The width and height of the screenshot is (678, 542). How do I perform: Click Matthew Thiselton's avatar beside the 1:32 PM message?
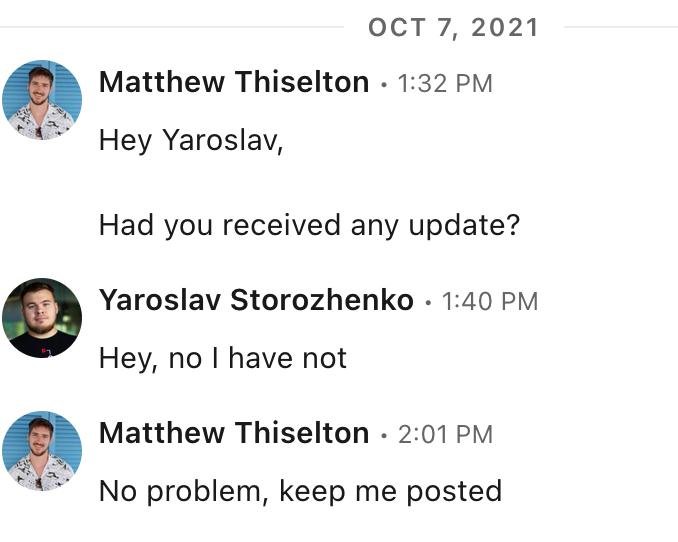(x=41, y=99)
